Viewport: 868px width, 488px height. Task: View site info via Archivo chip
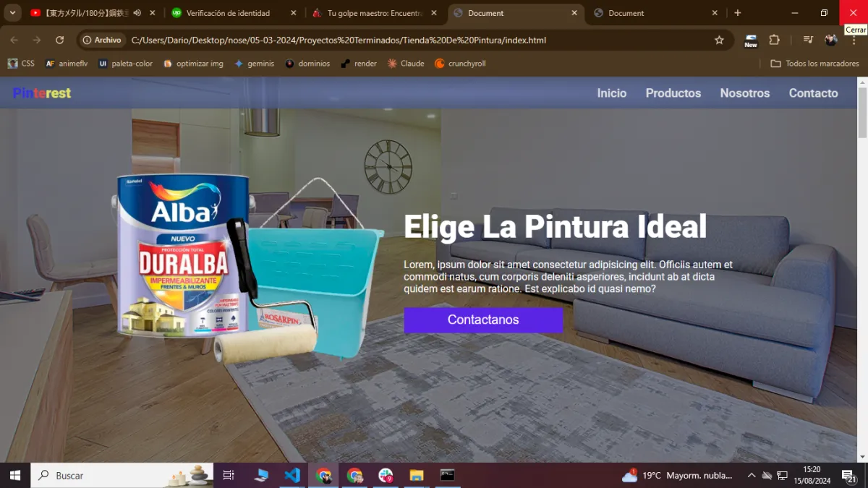[101, 40]
